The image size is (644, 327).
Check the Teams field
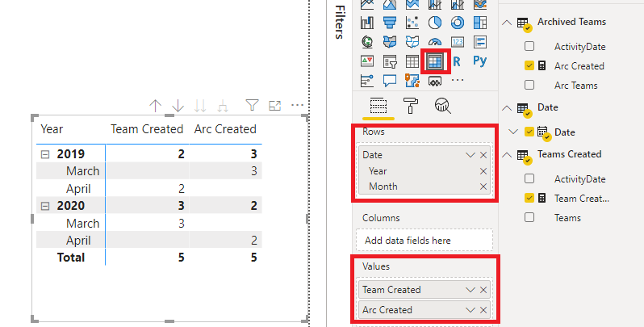point(529,217)
